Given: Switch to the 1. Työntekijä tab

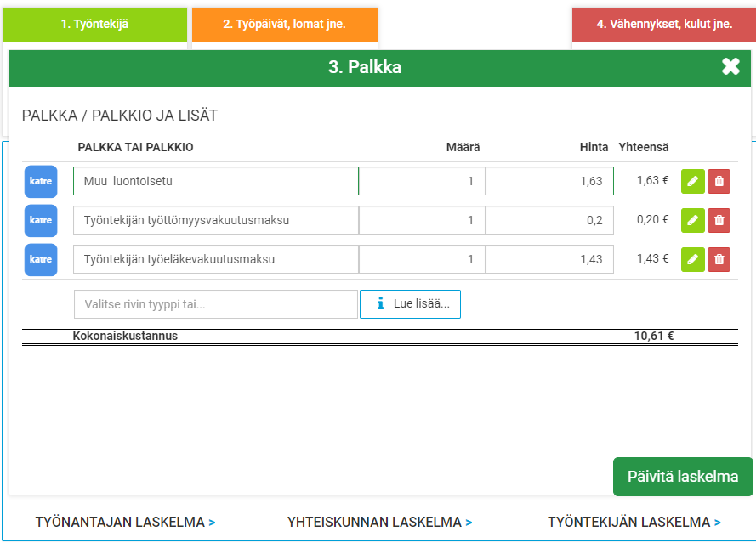Looking at the screenshot, I should pos(94,25).
